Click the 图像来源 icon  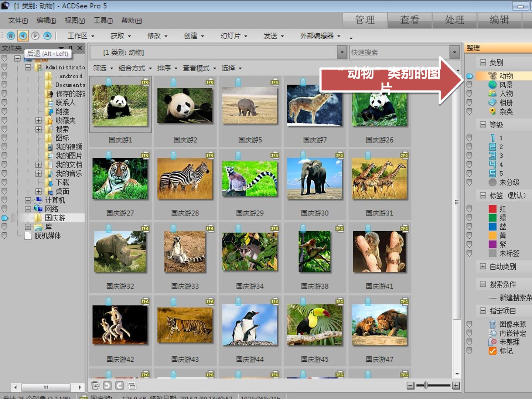click(x=492, y=324)
